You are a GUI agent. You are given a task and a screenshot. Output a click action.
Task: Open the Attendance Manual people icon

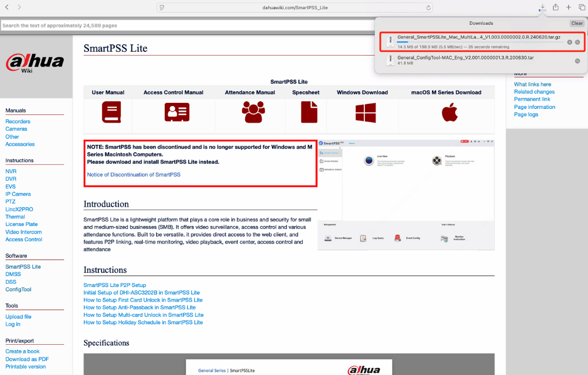pyautogui.click(x=253, y=112)
